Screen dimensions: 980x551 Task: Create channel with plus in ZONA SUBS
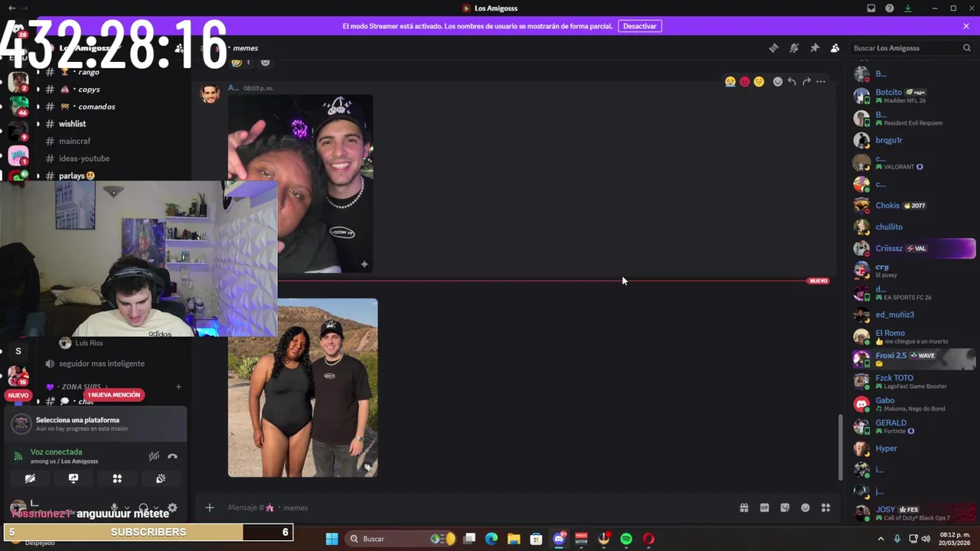[x=178, y=387]
